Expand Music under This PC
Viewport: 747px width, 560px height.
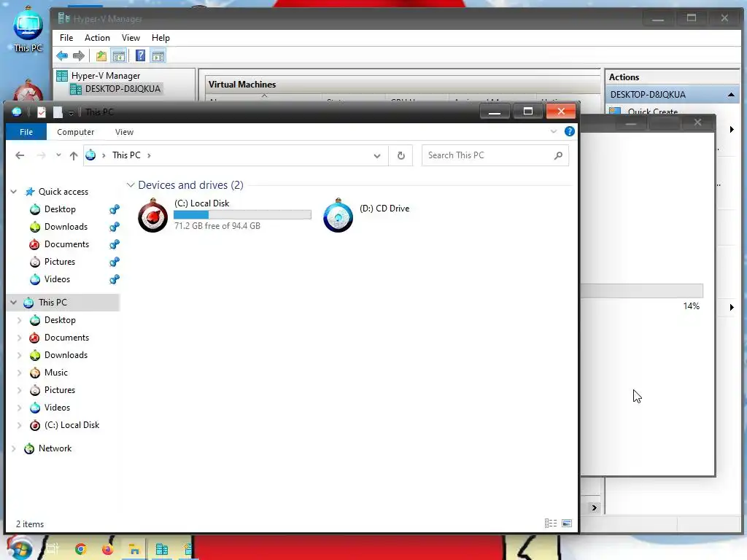tap(20, 373)
